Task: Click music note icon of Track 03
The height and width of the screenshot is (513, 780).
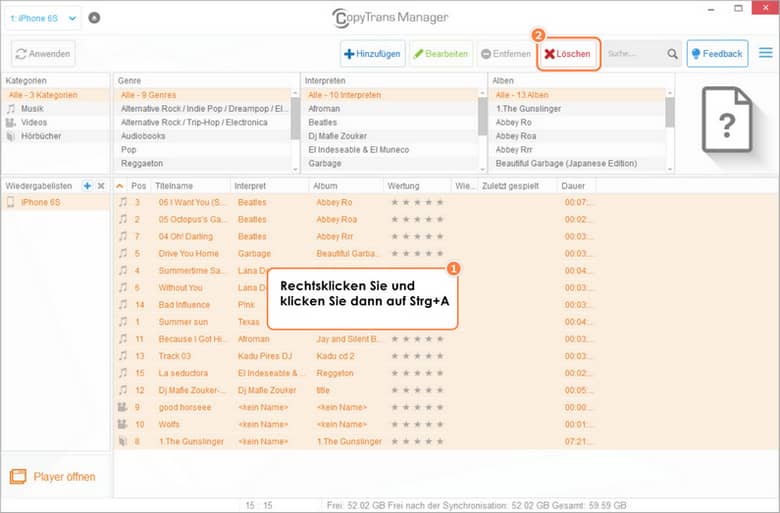Action: point(123,356)
